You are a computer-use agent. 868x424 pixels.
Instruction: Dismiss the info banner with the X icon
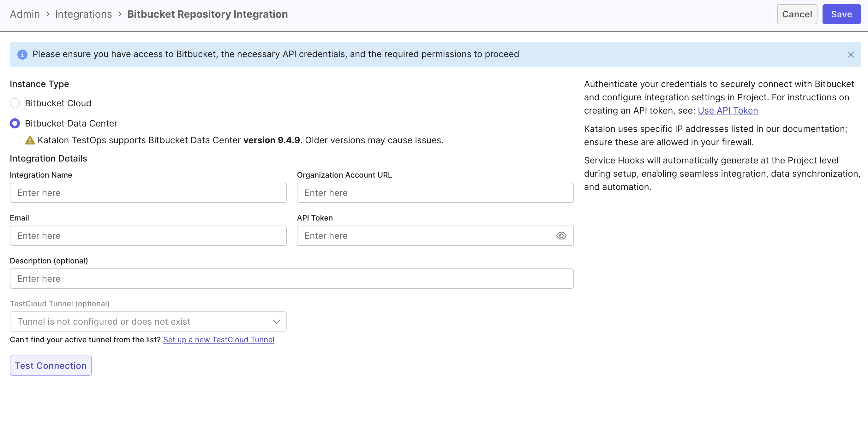851,55
